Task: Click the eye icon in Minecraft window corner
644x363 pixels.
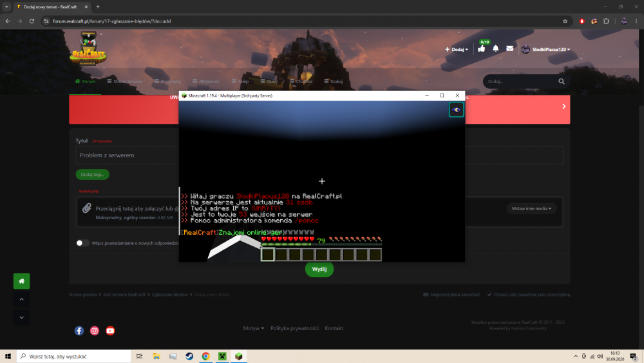Action: coord(456,110)
